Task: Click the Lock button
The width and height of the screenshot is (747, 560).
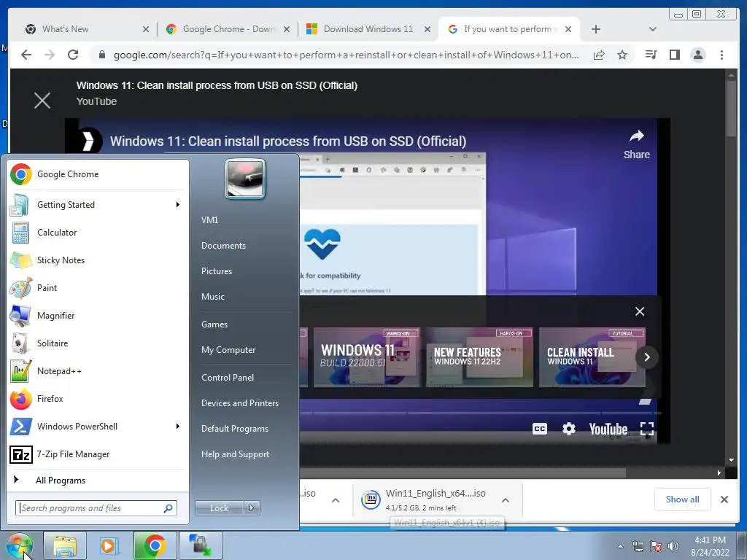Action: point(219,508)
